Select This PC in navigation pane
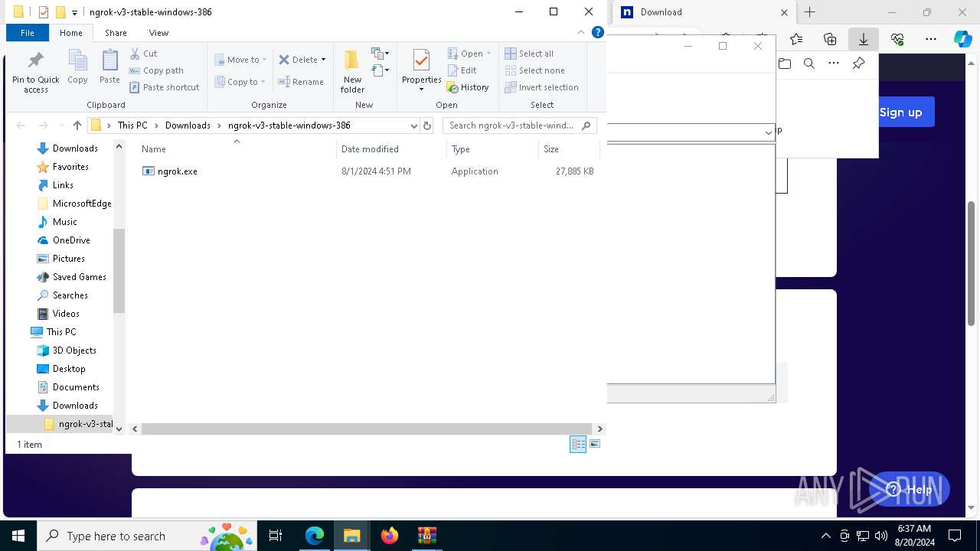This screenshot has width=980, height=551. (60, 332)
